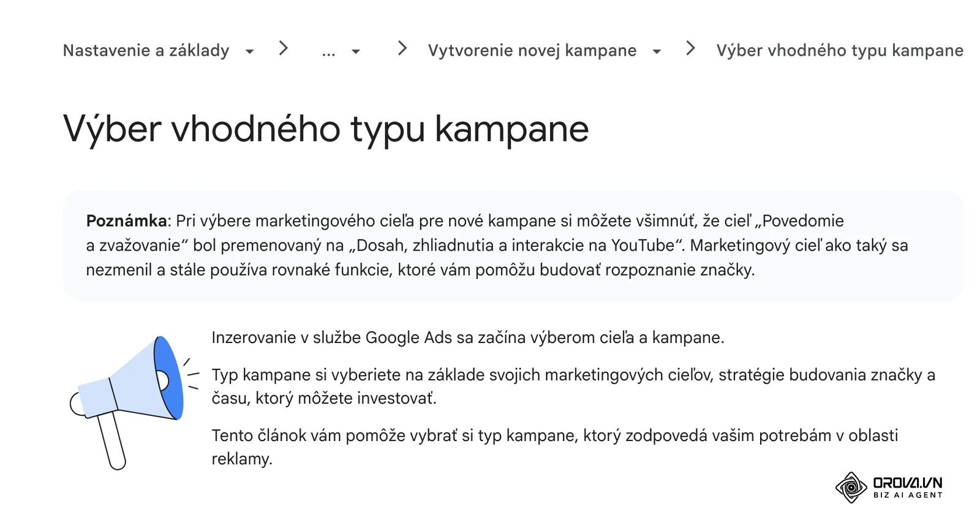980x528 pixels.
Task: Expand dropdown arrow next to 'Vytvorenie novej kampane'
Action: pos(657,52)
